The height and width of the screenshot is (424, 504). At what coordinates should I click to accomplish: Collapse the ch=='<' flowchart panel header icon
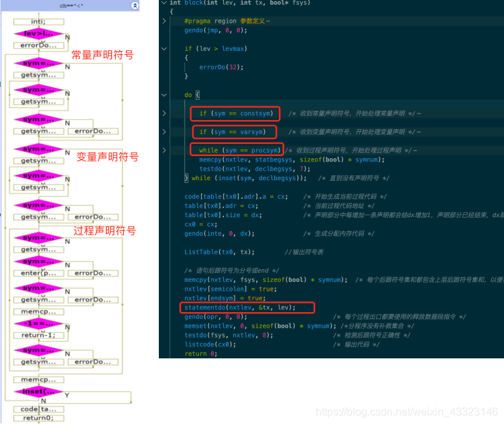[x=135, y=5]
